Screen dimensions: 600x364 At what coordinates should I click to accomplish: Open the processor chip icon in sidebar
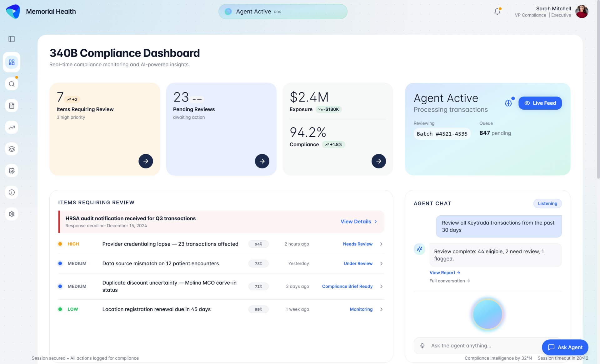[12, 171]
